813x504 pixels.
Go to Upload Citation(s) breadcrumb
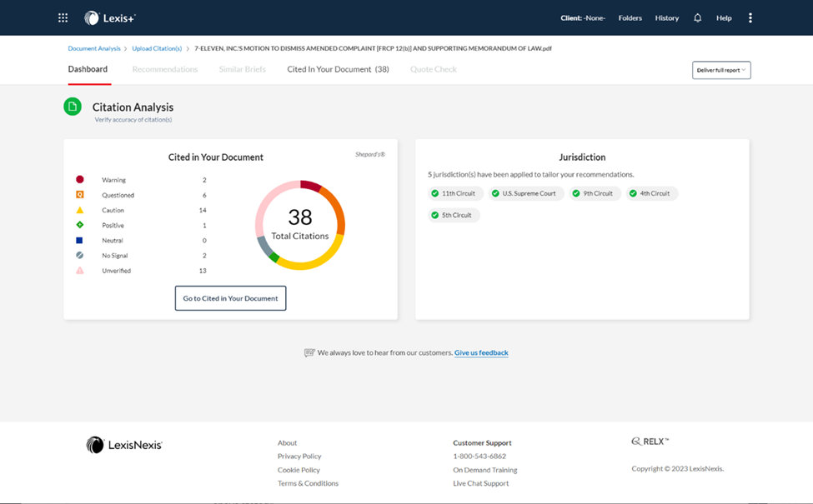click(x=157, y=48)
